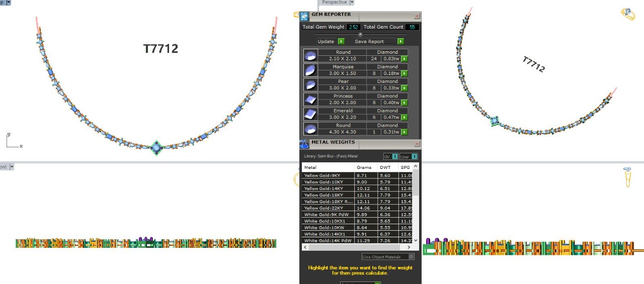
Task: Select the White Gold:10KW row
Action: tap(357, 228)
